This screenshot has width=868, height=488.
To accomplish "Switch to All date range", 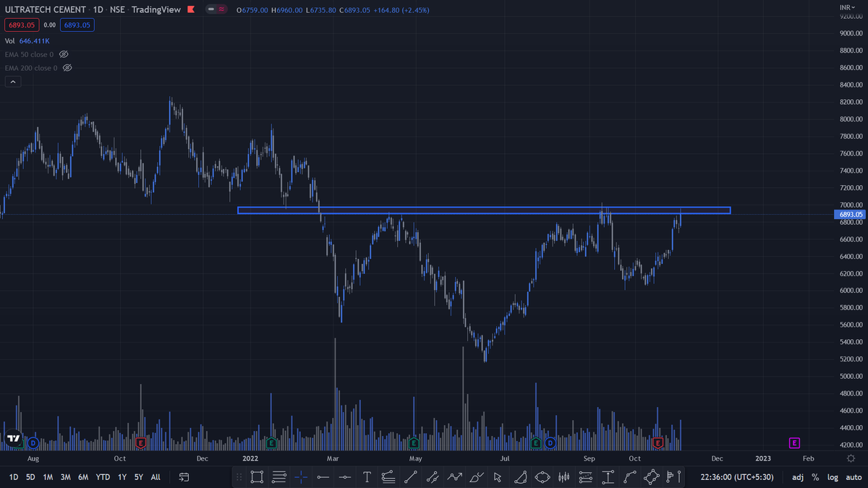I will pyautogui.click(x=156, y=477).
